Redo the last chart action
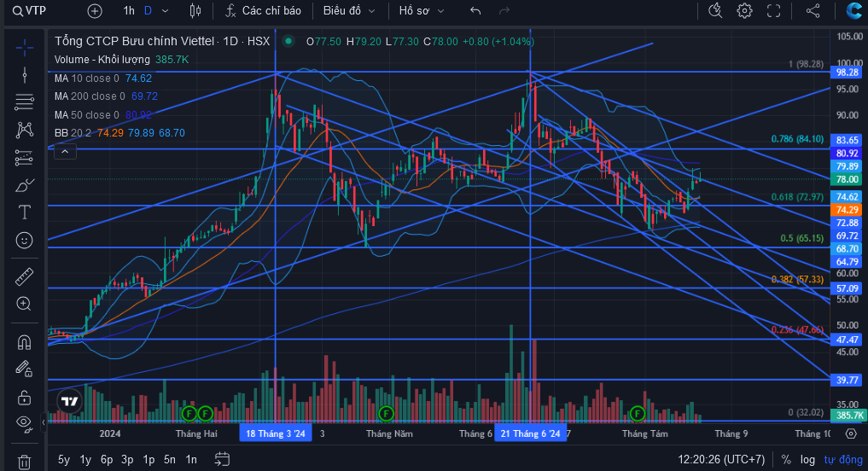This screenshot has width=868, height=471. point(504,10)
